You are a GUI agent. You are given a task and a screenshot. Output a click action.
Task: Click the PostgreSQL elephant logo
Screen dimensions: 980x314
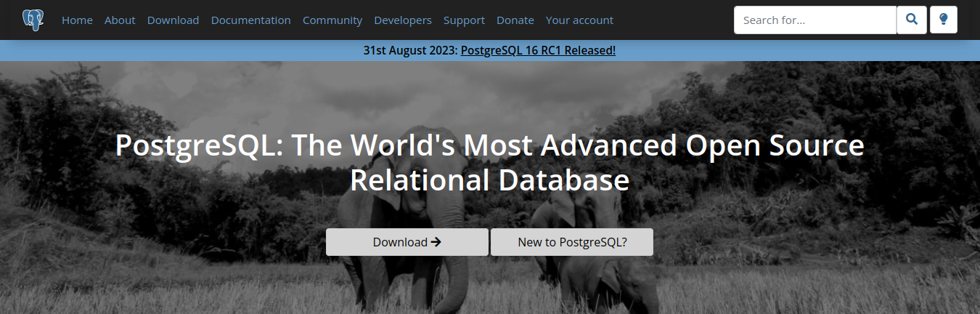(x=33, y=20)
